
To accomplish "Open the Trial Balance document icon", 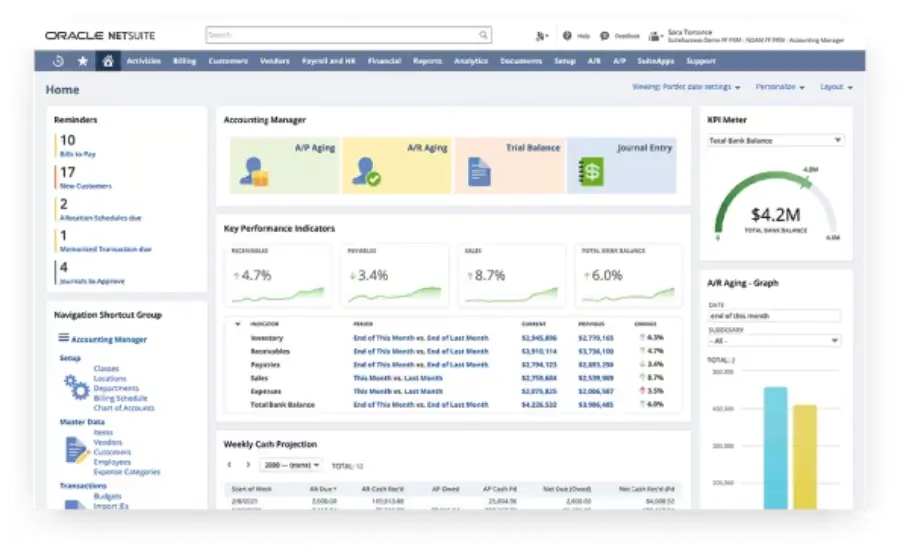I will [x=479, y=172].
